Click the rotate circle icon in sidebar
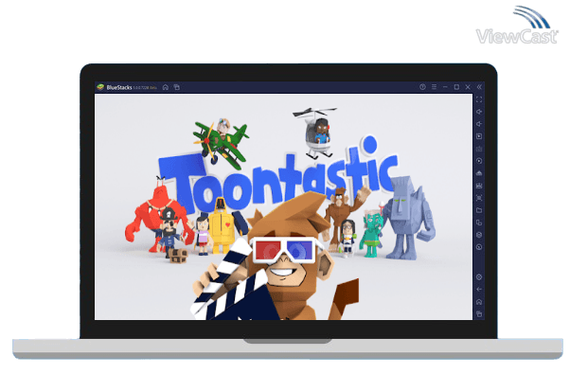Viewport: 570px width, 392px height. [479, 247]
